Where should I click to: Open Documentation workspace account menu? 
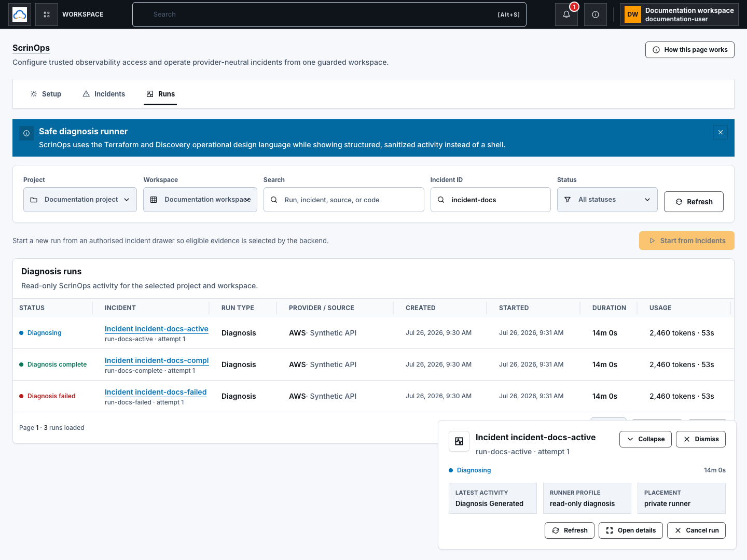coord(679,15)
